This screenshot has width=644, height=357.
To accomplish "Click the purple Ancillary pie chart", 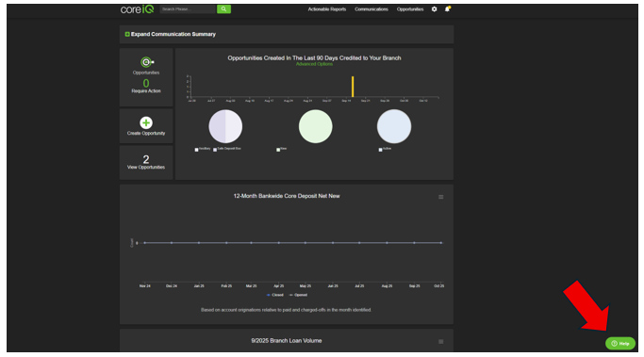I will (225, 126).
